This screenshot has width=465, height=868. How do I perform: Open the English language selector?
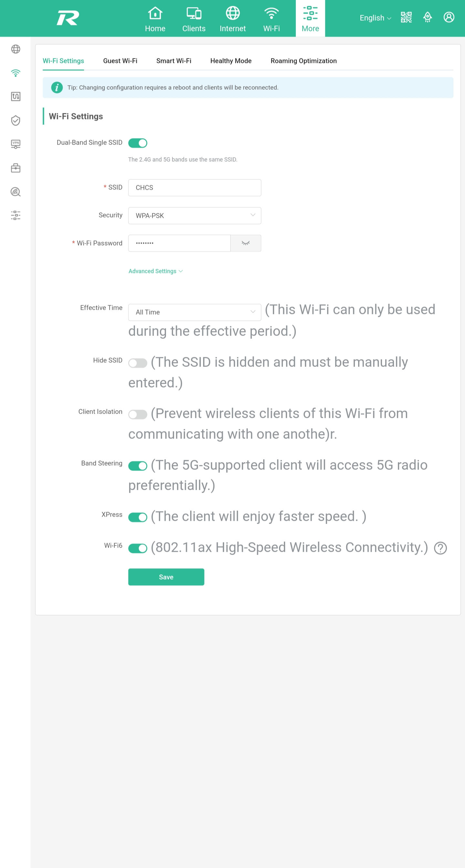click(375, 18)
